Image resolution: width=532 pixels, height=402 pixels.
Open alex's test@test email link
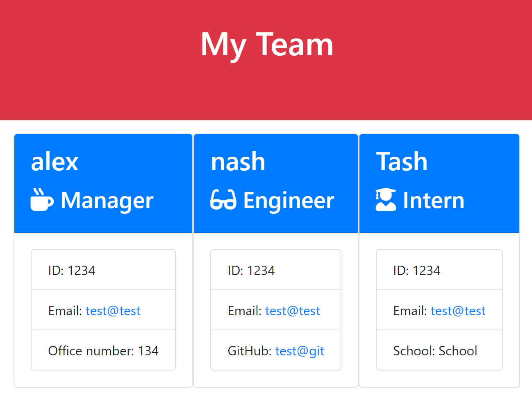[113, 311]
